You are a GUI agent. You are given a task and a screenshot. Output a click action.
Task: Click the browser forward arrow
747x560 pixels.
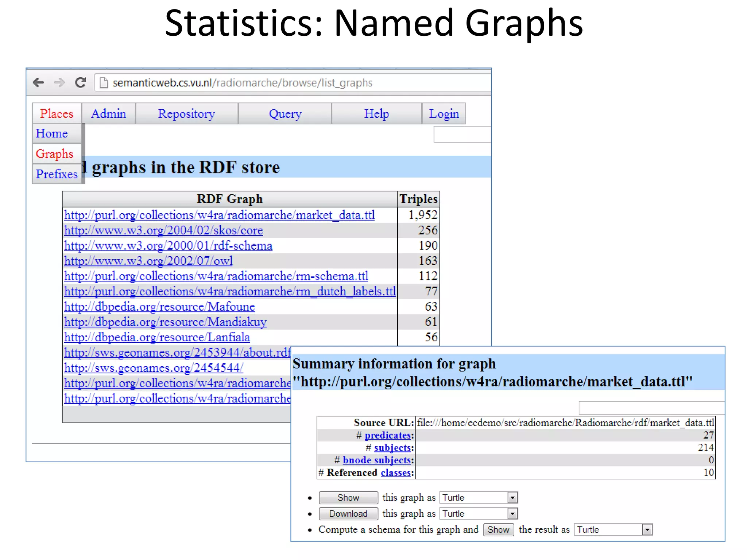pos(59,83)
